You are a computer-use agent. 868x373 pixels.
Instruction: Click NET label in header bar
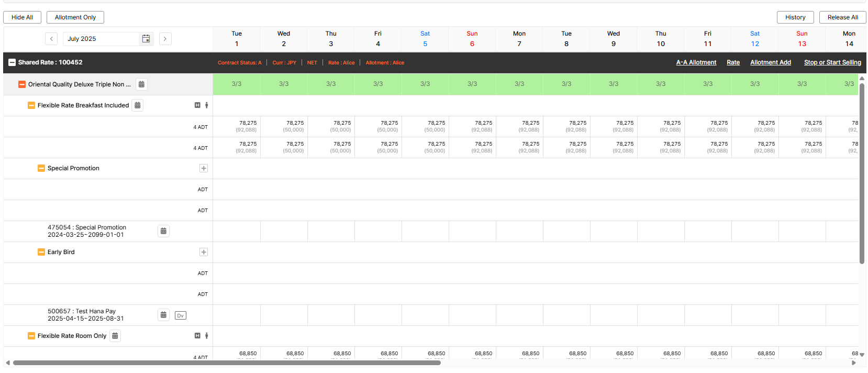[x=312, y=63]
